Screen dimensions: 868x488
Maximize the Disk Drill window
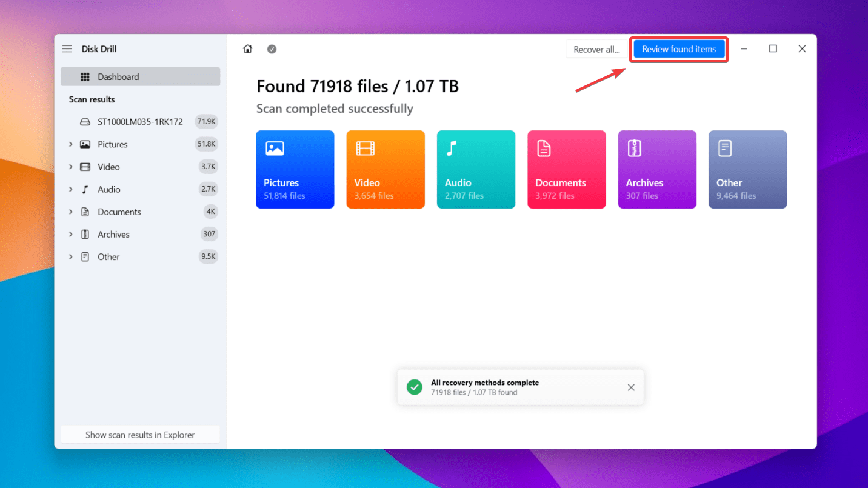[773, 49]
